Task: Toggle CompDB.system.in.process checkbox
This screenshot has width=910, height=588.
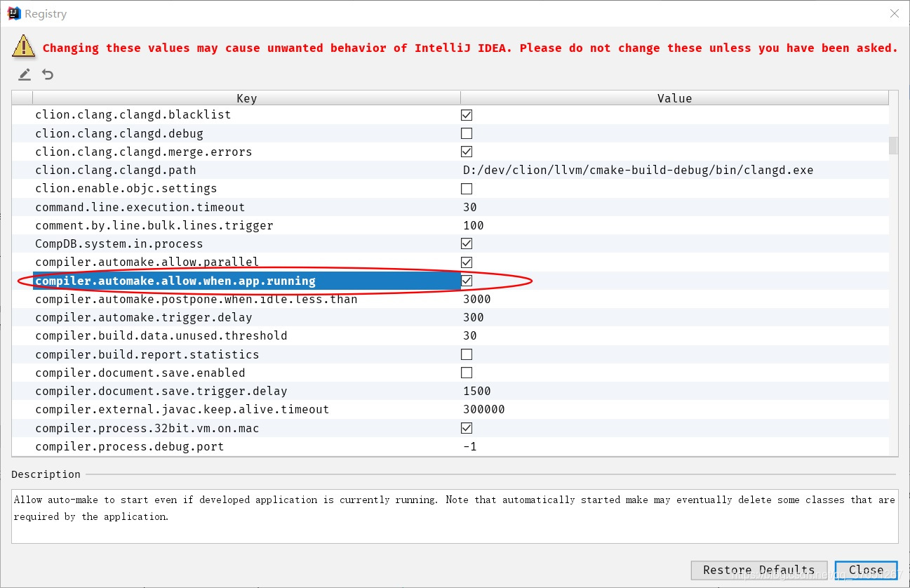Action: click(x=467, y=243)
